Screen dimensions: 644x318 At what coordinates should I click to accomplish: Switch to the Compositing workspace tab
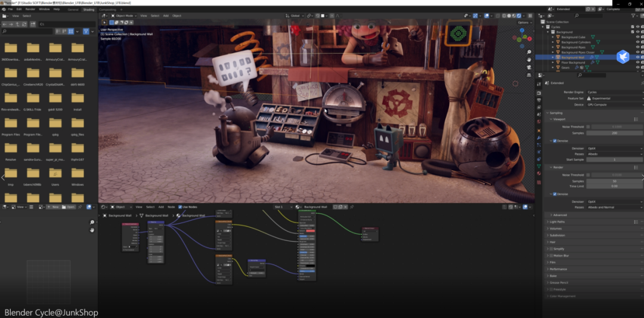click(x=107, y=9)
